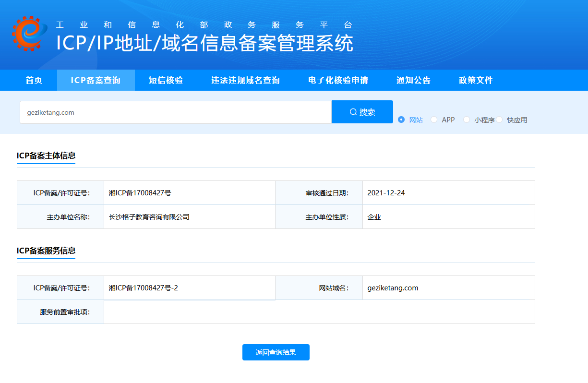Open the 首页 menu item
588x383 pixels.
point(34,80)
